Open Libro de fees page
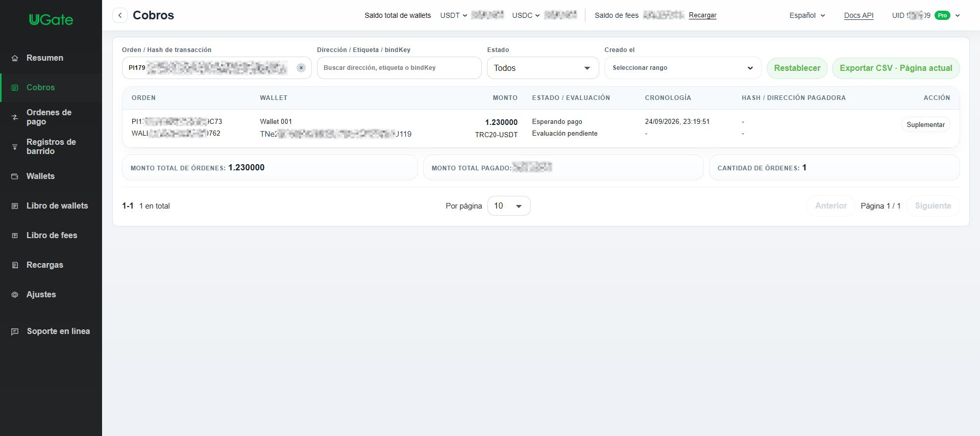Viewport: 980px width, 436px height. point(52,236)
